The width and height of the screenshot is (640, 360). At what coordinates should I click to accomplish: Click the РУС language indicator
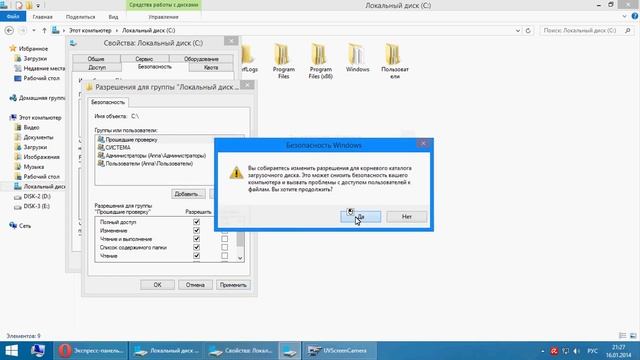point(592,351)
